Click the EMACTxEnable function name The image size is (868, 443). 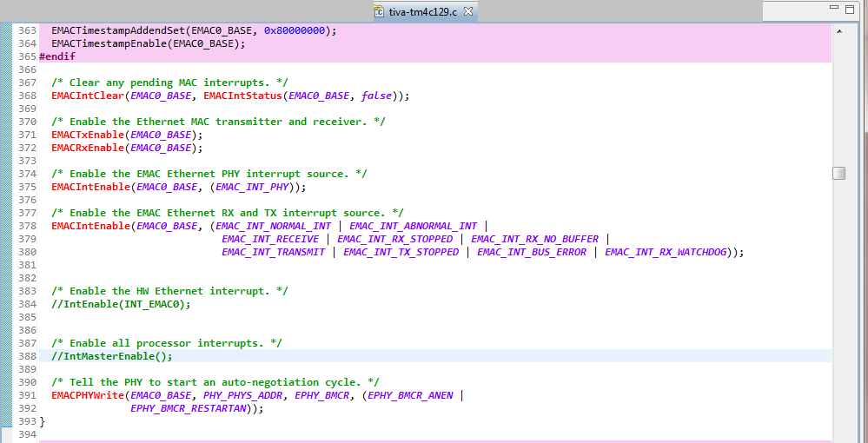coord(88,135)
